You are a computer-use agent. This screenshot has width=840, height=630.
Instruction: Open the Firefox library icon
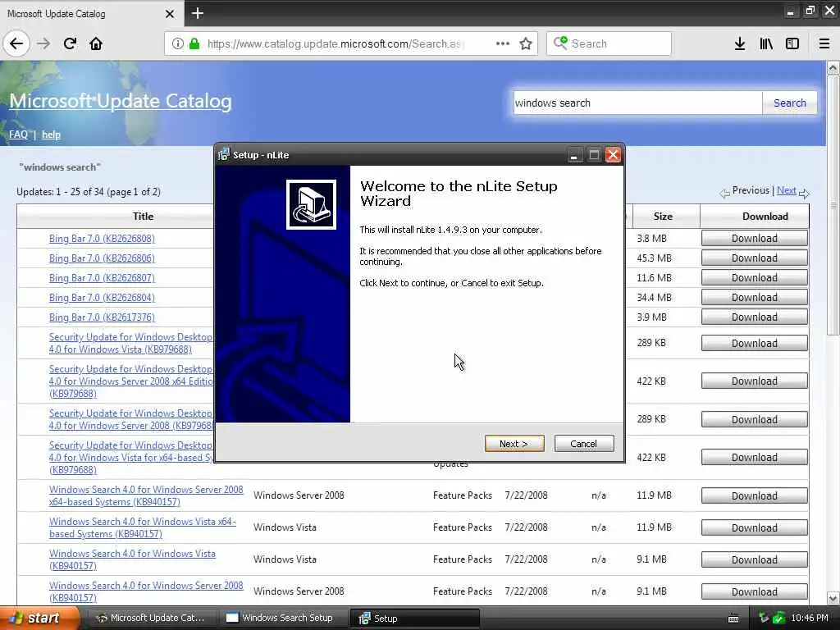[766, 43]
